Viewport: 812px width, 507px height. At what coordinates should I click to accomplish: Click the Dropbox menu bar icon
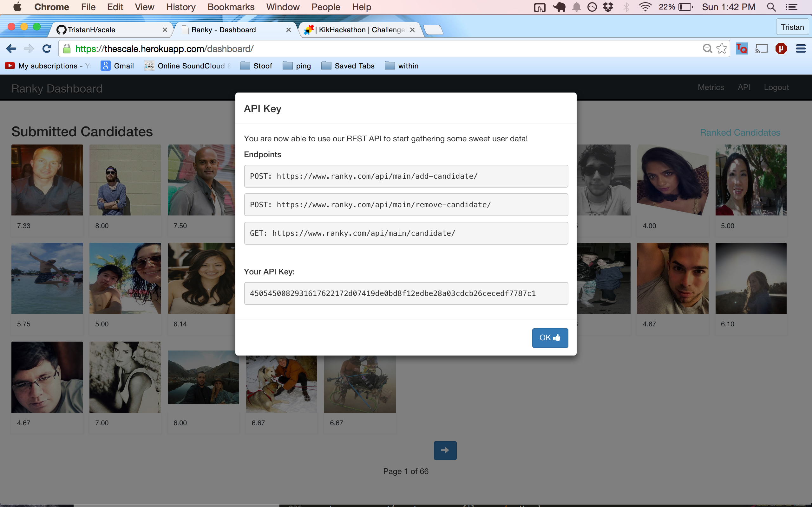tap(608, 7)
